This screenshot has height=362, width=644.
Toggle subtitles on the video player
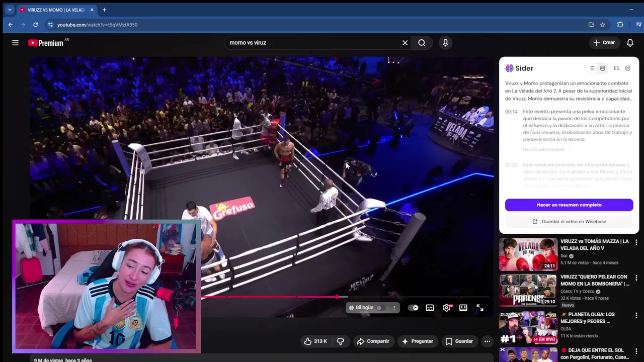[430, 308]
